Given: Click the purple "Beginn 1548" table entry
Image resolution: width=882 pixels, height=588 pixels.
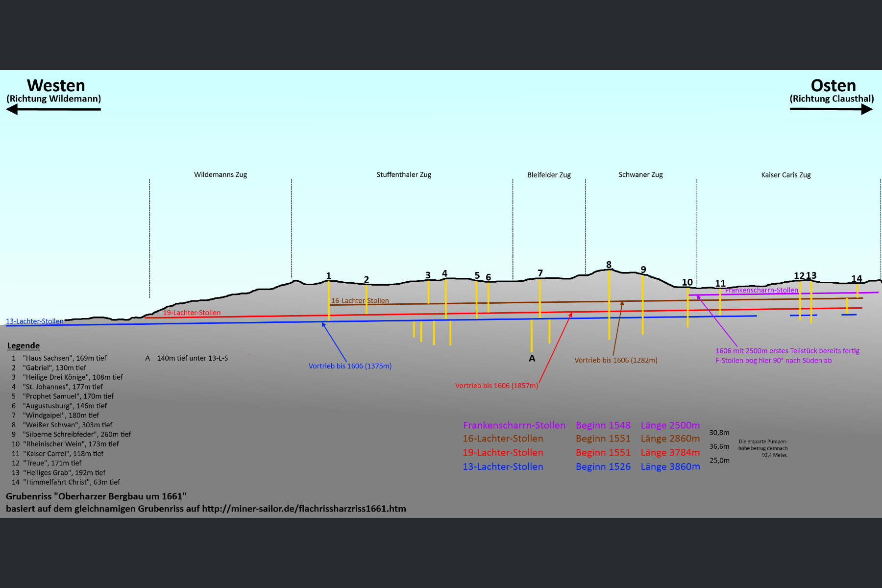Looking at the screenshot, I should [603, 425].
